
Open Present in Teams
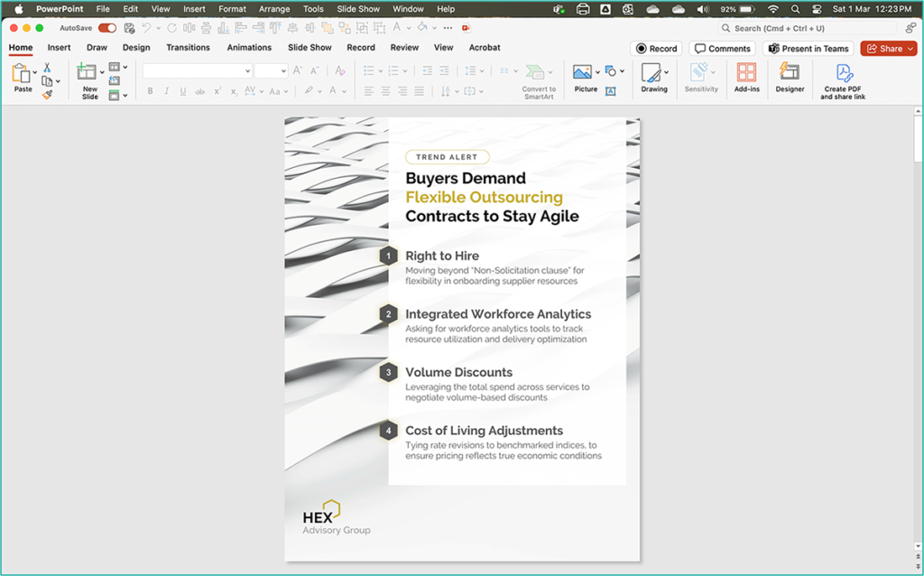tap(808, 48)
